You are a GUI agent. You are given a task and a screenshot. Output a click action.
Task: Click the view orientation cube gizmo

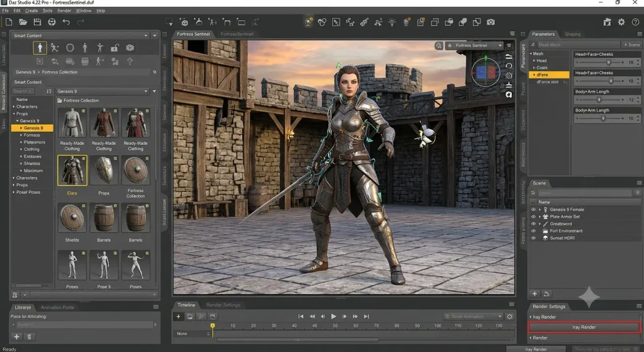[x=486, y=73]
